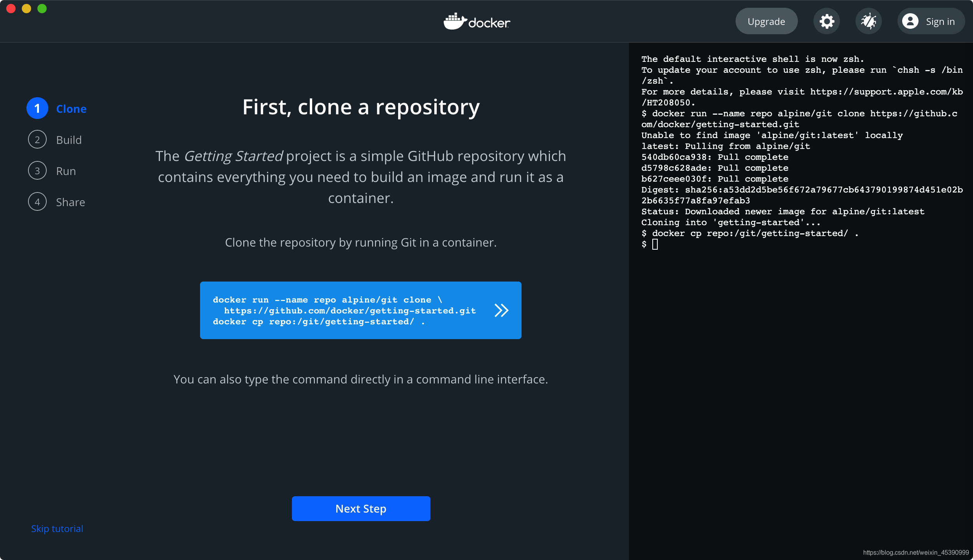Click 'You can also type the command' text
The width and height of the screenshot is (973, 560).
tap(361, 380)
